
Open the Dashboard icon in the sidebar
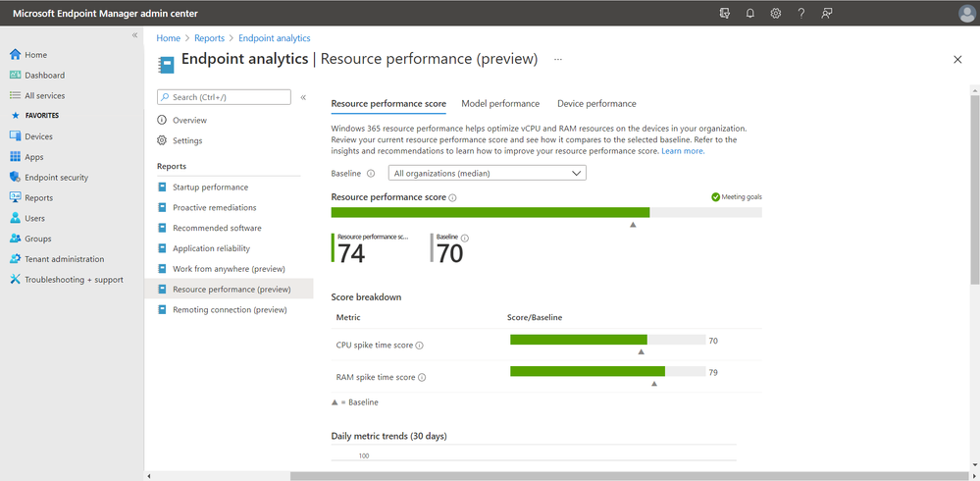(x=16, y=75)
